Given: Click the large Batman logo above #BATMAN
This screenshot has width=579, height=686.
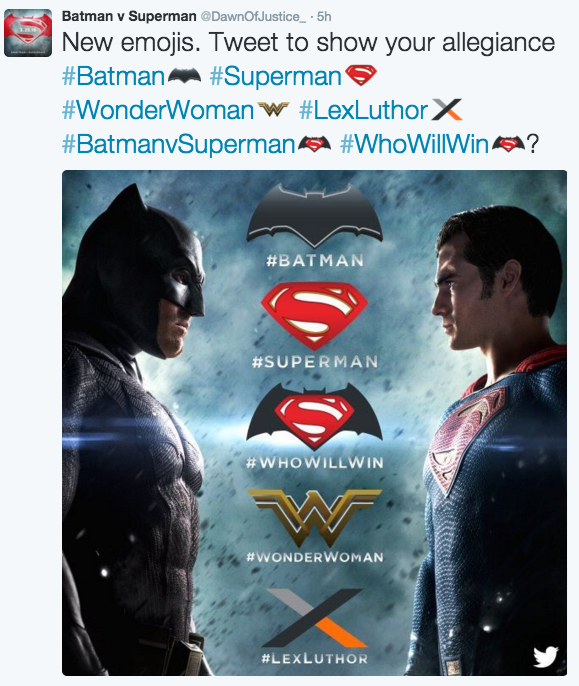Looking at the screenshot, I should click(x=315, y=217).
